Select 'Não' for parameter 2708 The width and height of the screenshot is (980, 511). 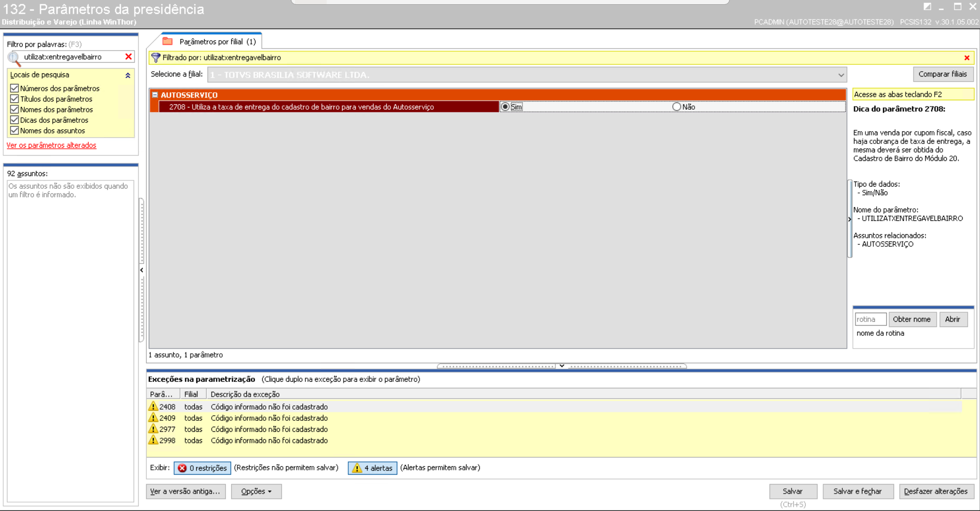[x=677, y=107]
